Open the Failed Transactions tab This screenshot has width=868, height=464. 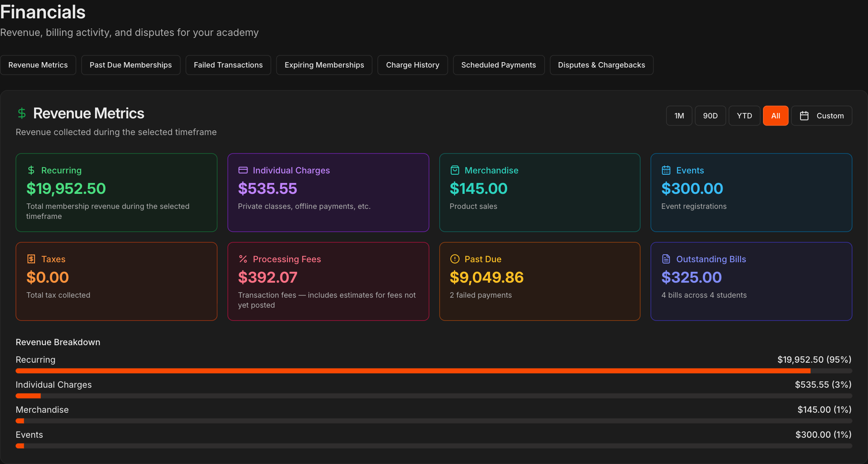[228, 65]
